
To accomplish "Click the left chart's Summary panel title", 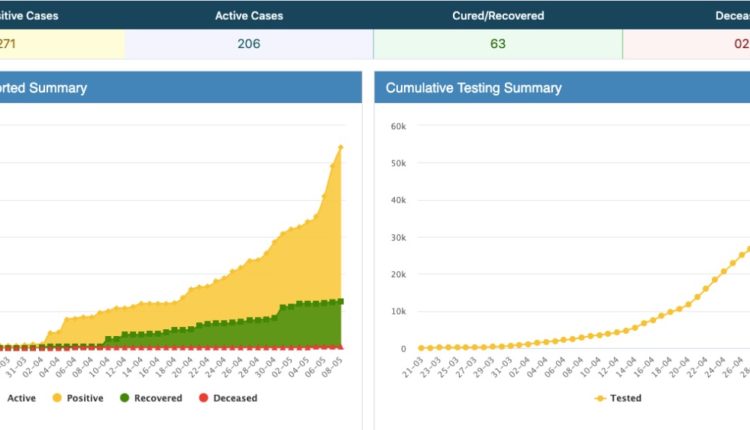I will coord(43,88).
